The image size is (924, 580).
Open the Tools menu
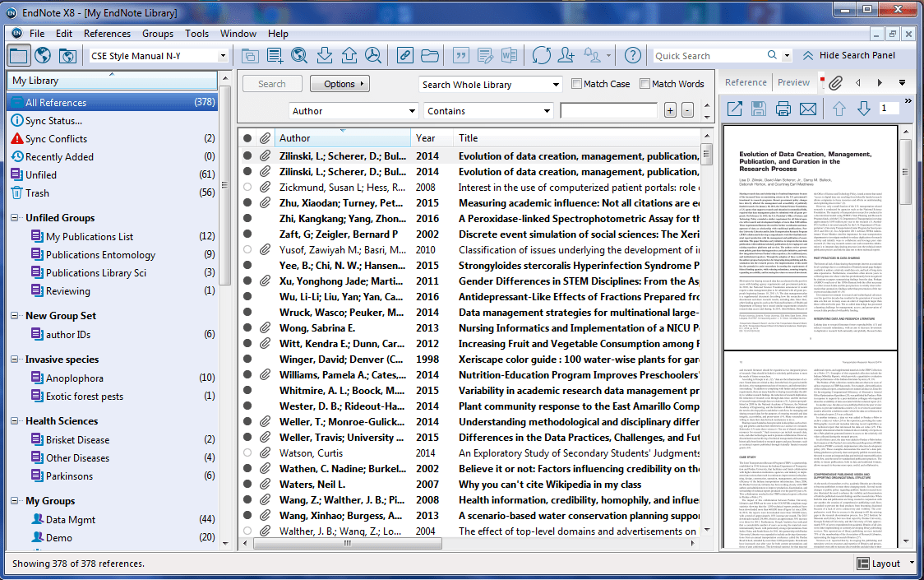coord(196,34)
